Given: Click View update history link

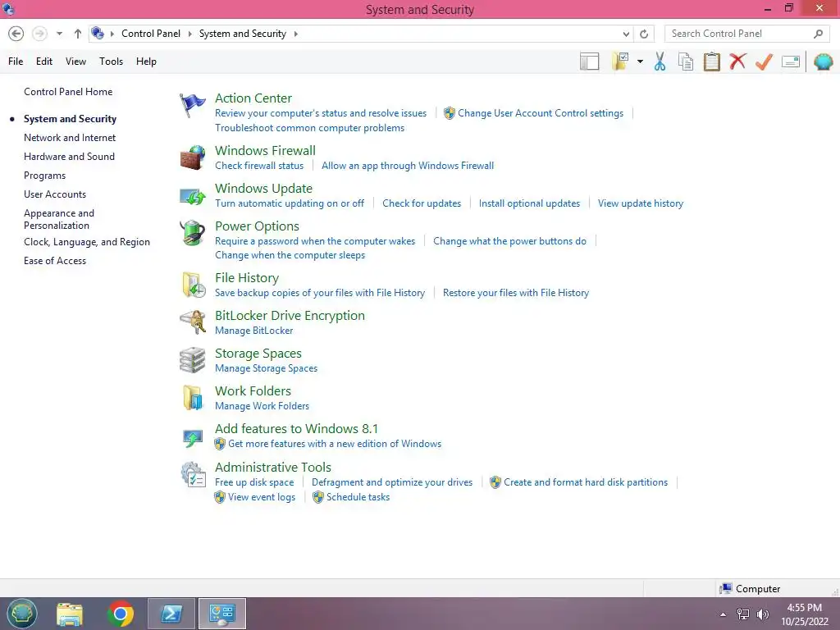Looking at the screenshot, I should click(x=641, y=203).
